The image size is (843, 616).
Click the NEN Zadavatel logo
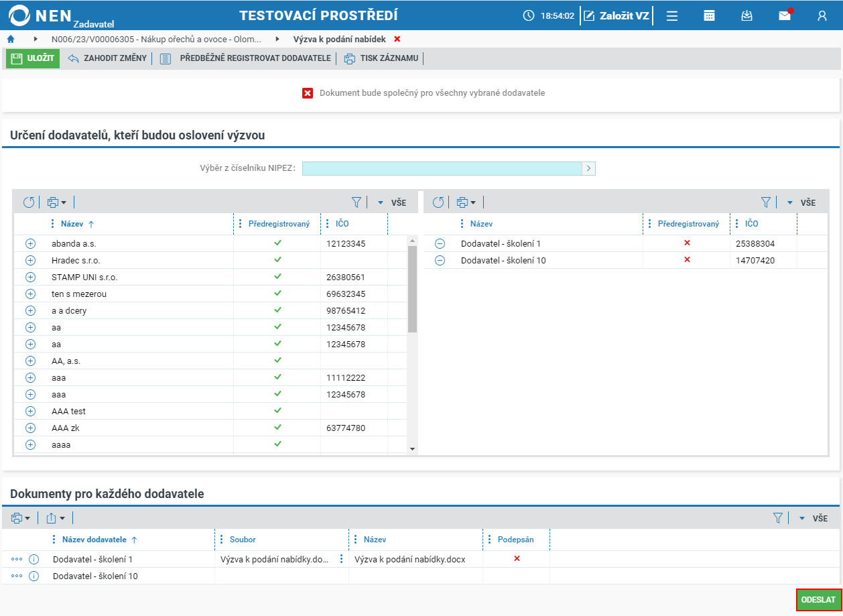click(x=60, y=16)
